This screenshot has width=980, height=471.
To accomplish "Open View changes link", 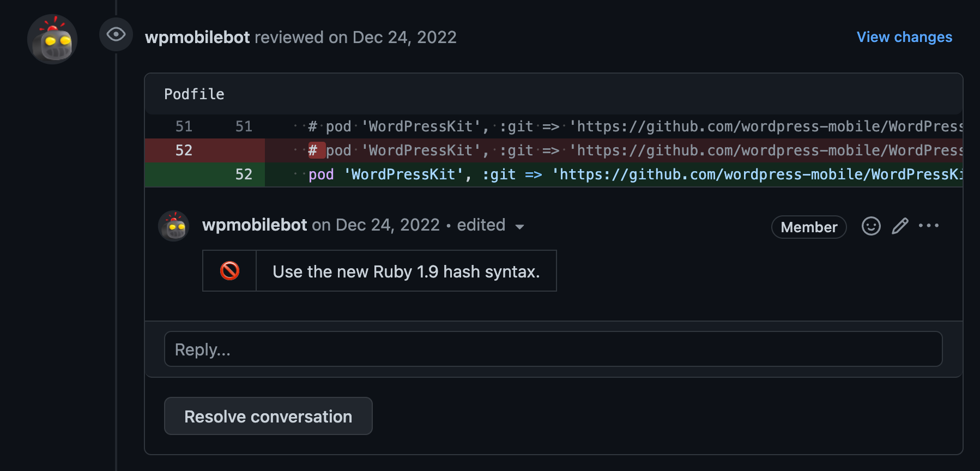I will coord(904,37).
